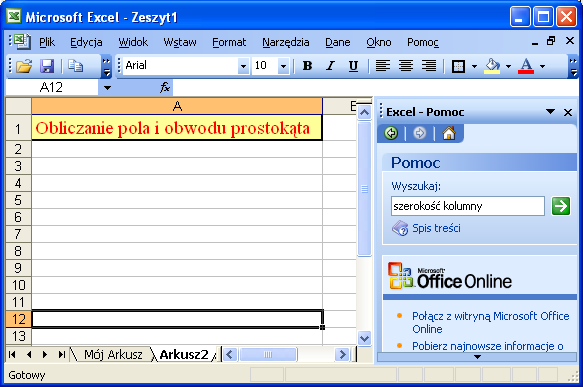Image resolution: width=583 pixels, height=387 pixels.
Task: Click the Wyszukaj search field
Action: pyautogui.click(x=468, y=206)
